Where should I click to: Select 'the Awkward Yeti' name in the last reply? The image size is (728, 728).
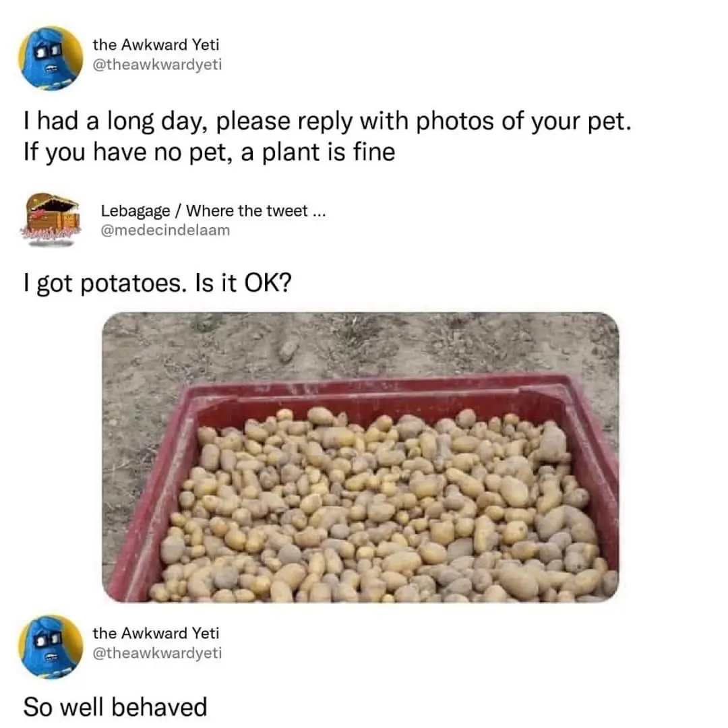pyautogui.click(x=156, y=633)
